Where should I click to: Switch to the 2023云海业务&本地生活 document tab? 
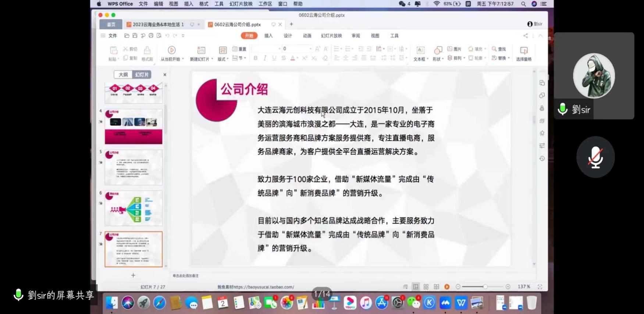point(158,25)
